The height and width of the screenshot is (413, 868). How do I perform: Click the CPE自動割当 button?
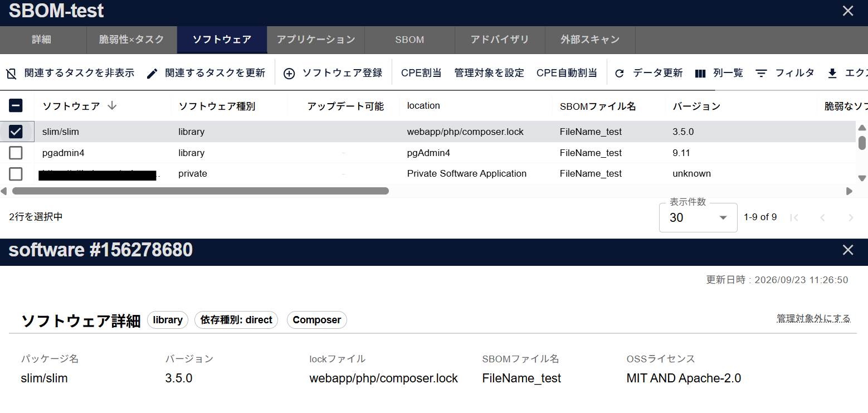[567, 73]
